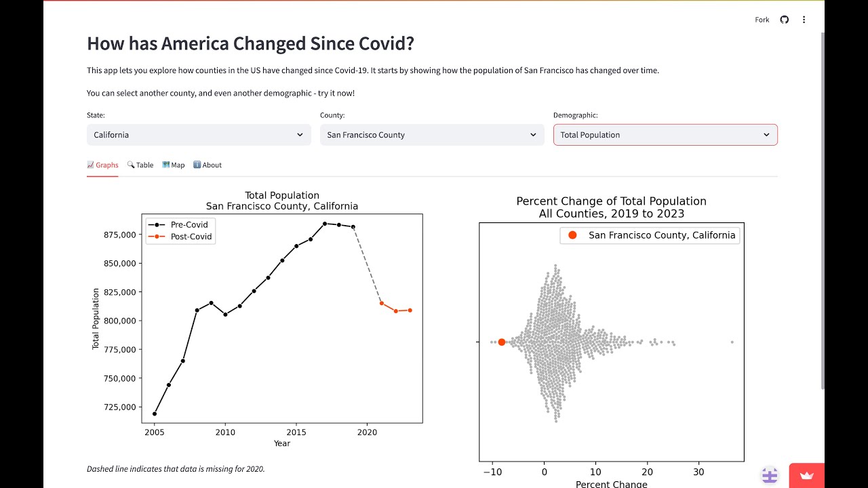Click the San Francisco orange dot in swarm plot
Viewport: 868px width, 488px height.
(502, 342)
